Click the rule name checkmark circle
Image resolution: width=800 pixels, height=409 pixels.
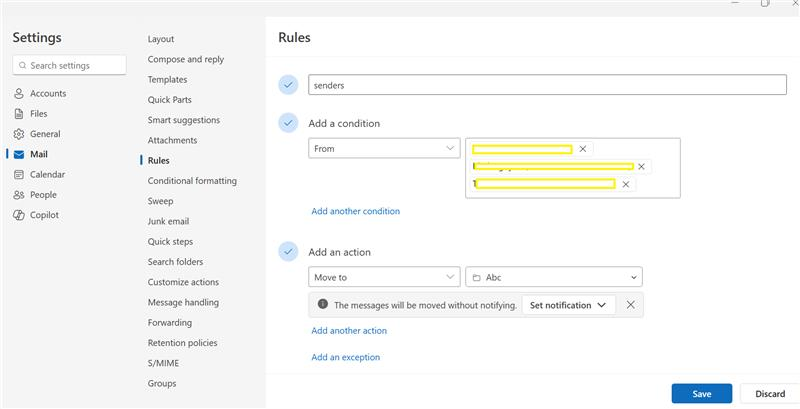(289, 85)
